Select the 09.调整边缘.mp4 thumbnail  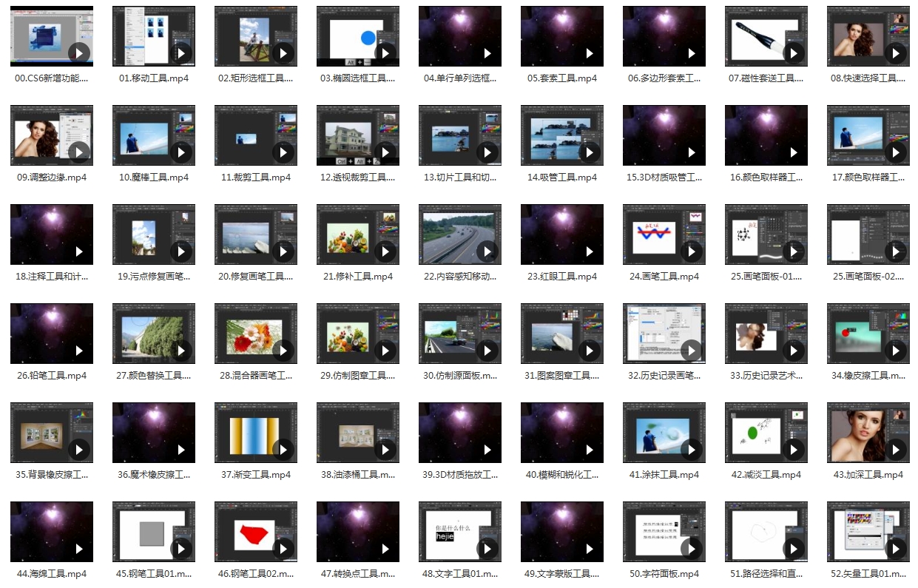[52, 136]
